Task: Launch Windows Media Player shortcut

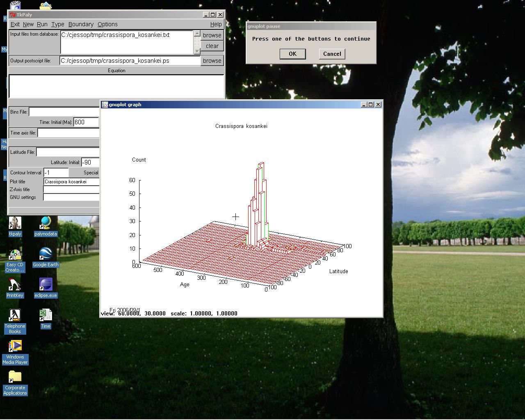Action: 15,347
